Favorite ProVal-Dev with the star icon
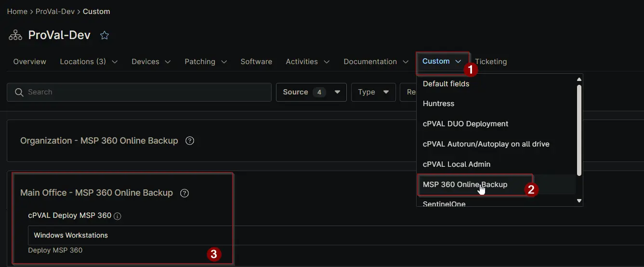 point(105,35)
